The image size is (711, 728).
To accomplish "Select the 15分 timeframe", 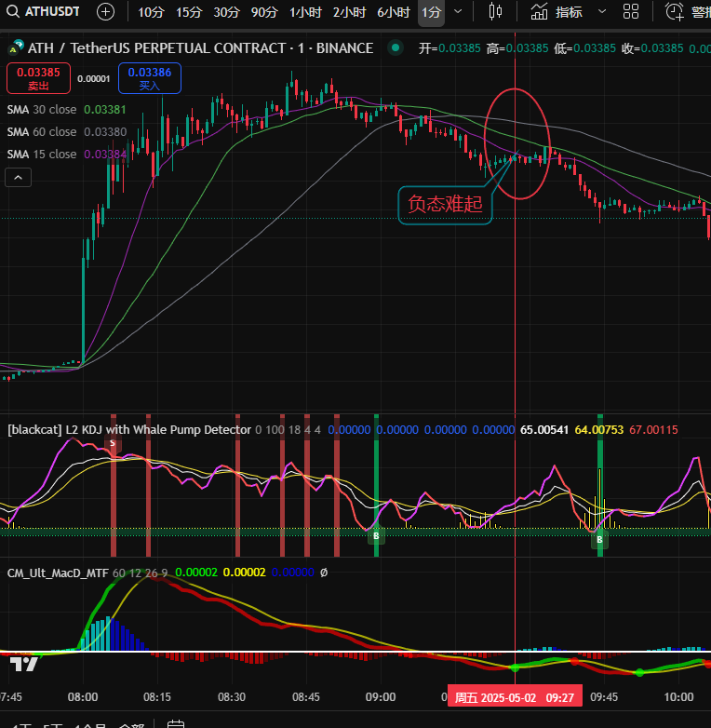I will click(x=189, y=12).
